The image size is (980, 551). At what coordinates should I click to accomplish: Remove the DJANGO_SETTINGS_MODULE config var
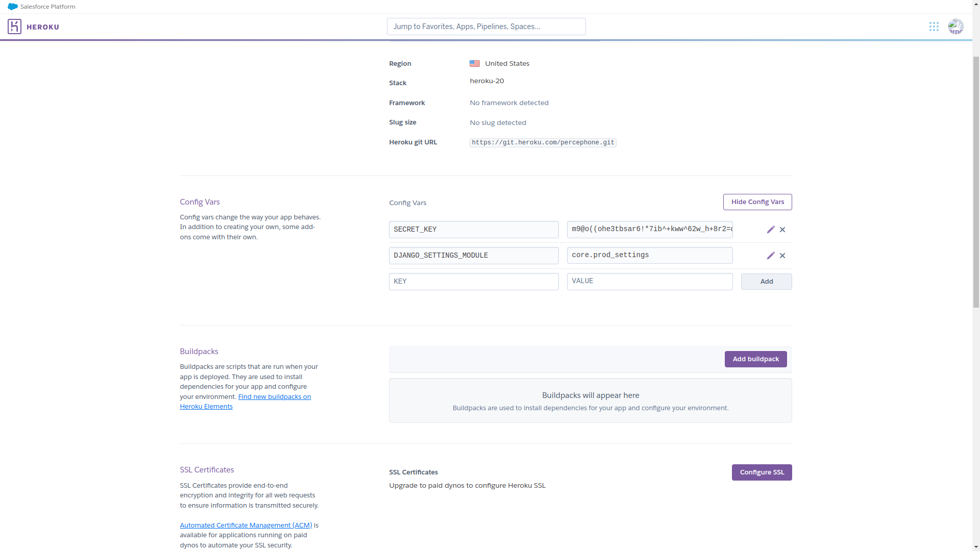click(x=782, y=256)
